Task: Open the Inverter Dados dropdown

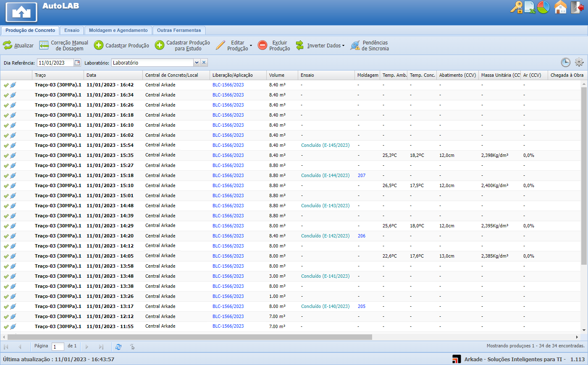Action: click(x=320, y=46)
